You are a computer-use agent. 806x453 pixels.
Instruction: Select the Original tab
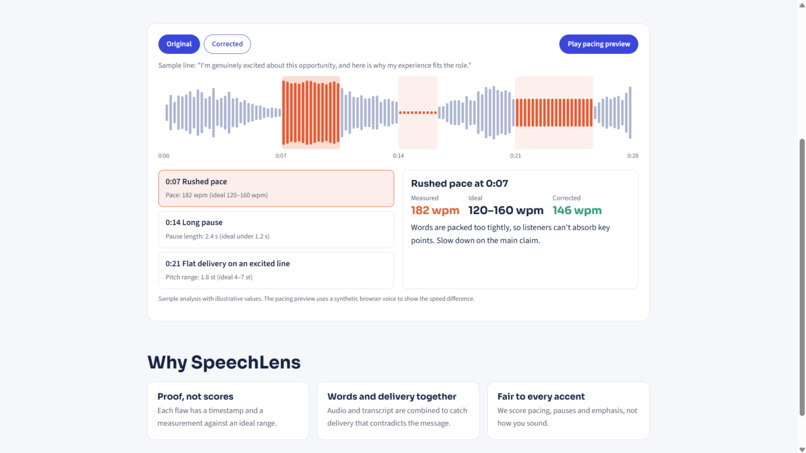[x=179, y=44]
